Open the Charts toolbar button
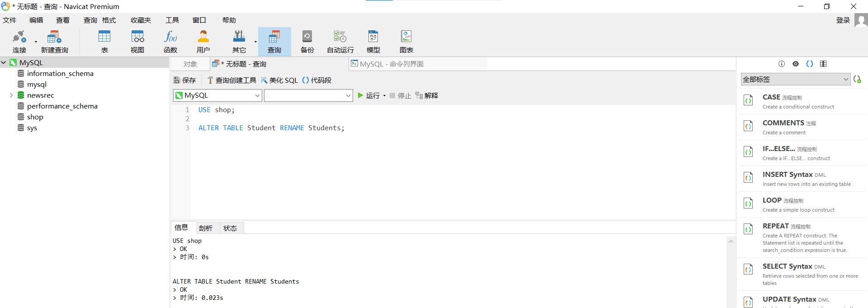The image size is (868, 308). pyautogui.click(x=406, y=42)
